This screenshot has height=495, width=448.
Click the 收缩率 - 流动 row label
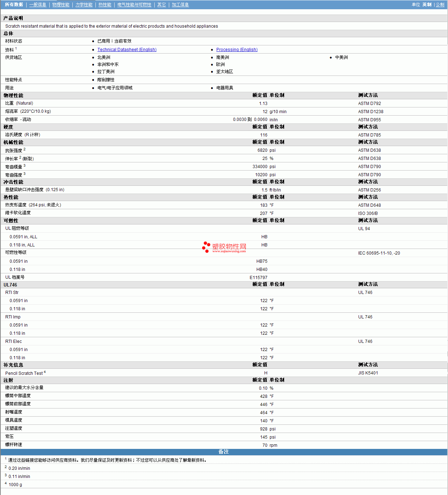click(18, 119)
